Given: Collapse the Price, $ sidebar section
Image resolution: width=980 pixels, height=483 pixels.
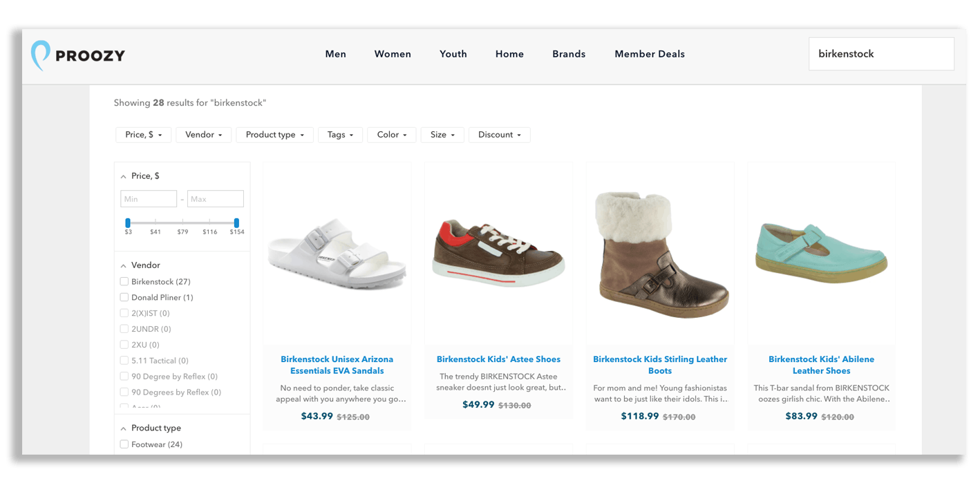Looking at the screenshot, I should click(124, 176).
